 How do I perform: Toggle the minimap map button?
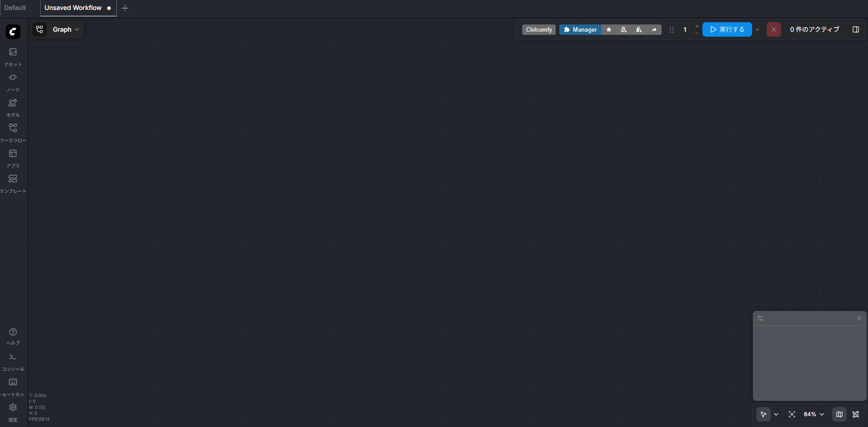pos(839,414)
